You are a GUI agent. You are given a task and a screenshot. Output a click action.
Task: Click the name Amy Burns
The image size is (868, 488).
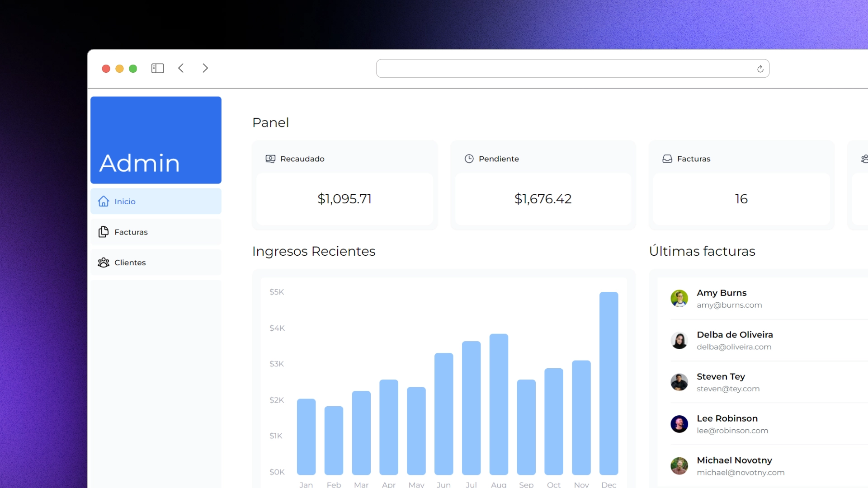[x=722, y=293]
